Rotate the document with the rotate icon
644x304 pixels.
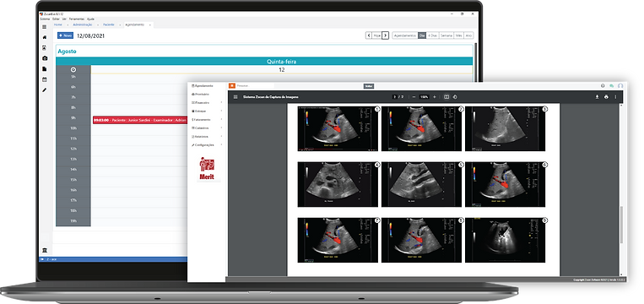455,97
